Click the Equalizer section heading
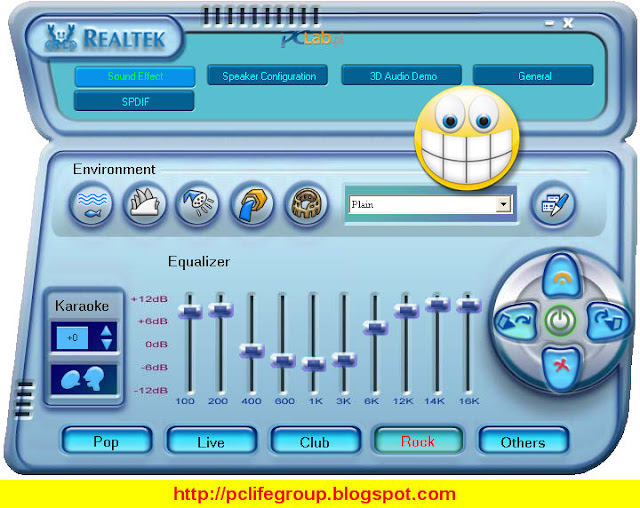The image size is (640, 508). coord(199,262)
